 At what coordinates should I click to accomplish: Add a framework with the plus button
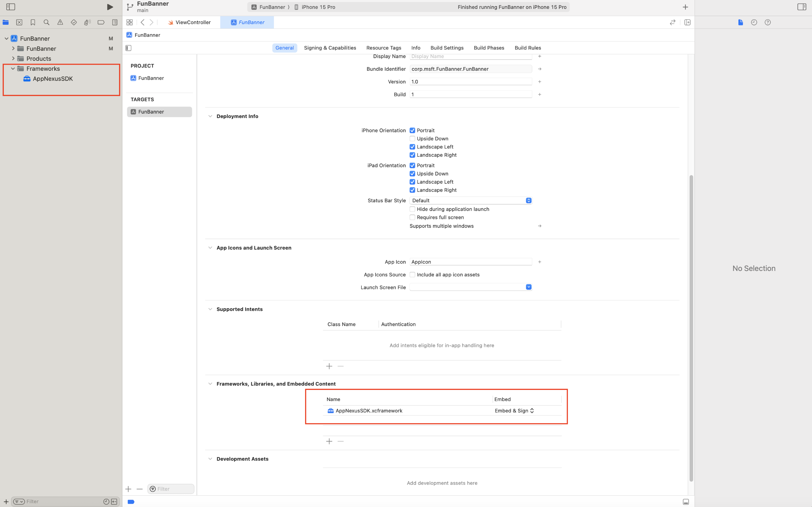coord(329,441)
